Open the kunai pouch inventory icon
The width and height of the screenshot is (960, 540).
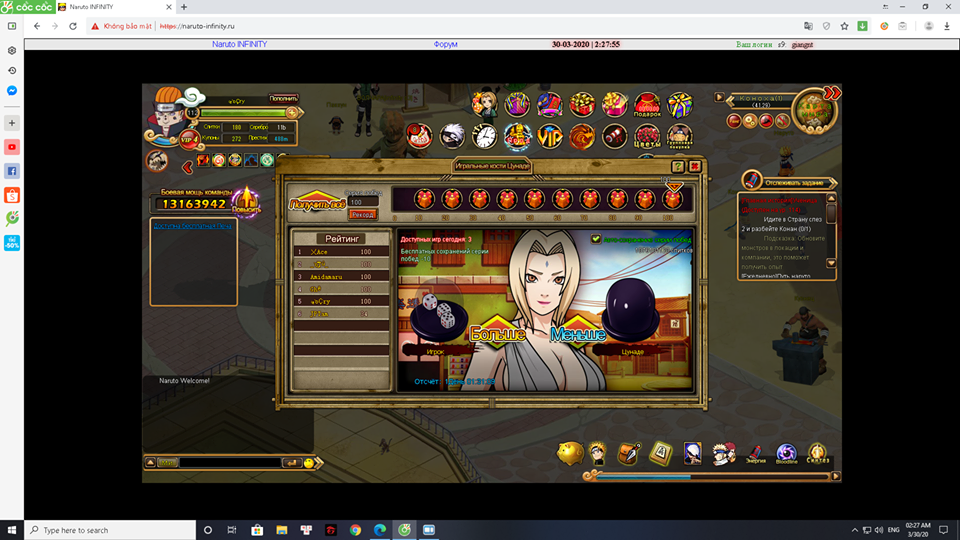pos(629,454)
